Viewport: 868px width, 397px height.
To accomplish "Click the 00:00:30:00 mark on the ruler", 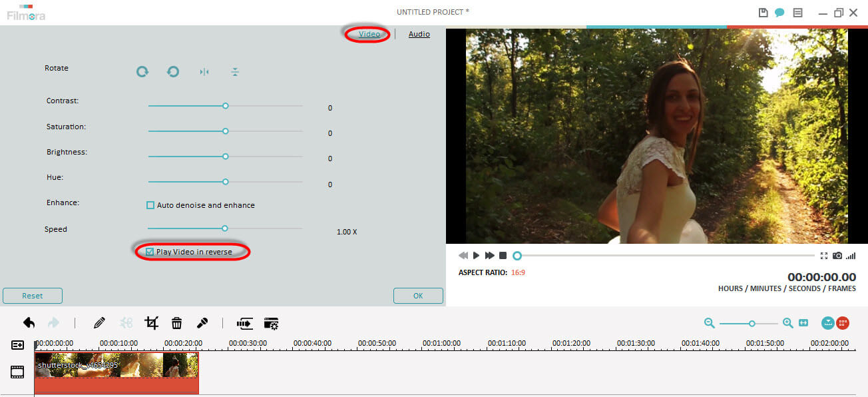I will [248, 343].
